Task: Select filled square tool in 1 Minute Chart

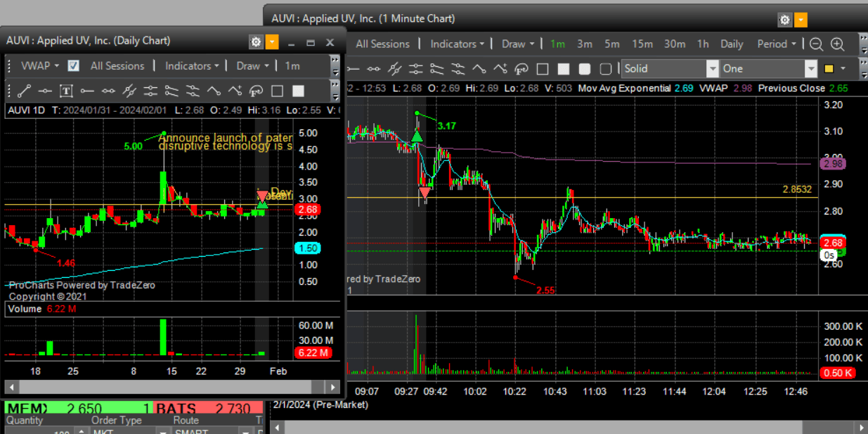Action: pyautogui.click(x=564, y=69)
